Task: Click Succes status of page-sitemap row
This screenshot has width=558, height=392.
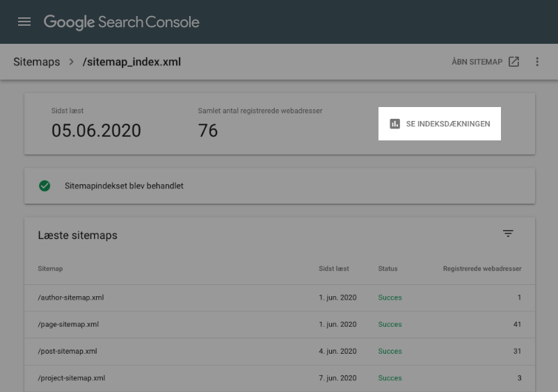Action: click(390, 324)
